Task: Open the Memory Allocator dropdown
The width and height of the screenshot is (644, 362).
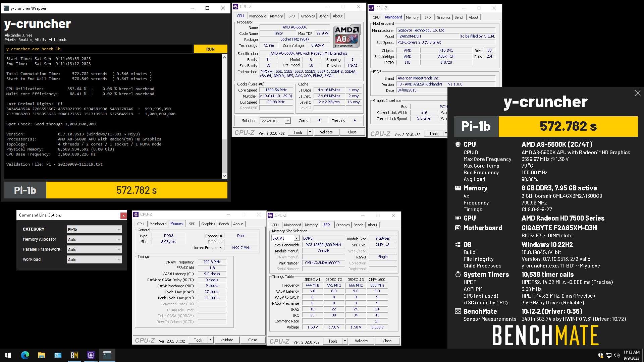Action: click(94, 239)
